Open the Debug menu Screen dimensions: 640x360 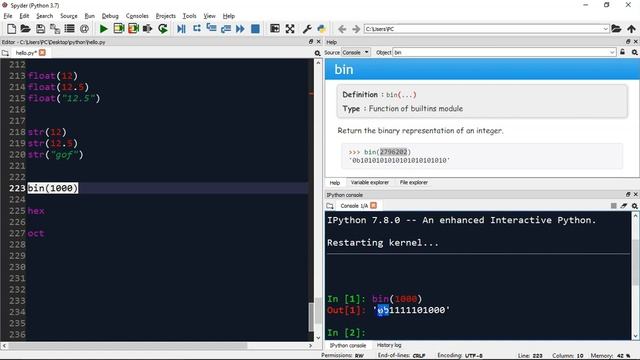pyautogui.click(x=110, y=16)
